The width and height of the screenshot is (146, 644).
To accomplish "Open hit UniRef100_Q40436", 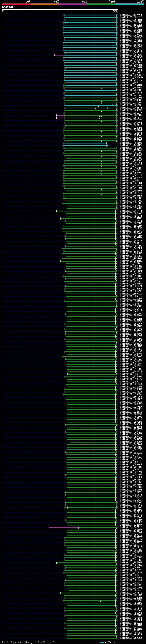I will click(131, 211).
